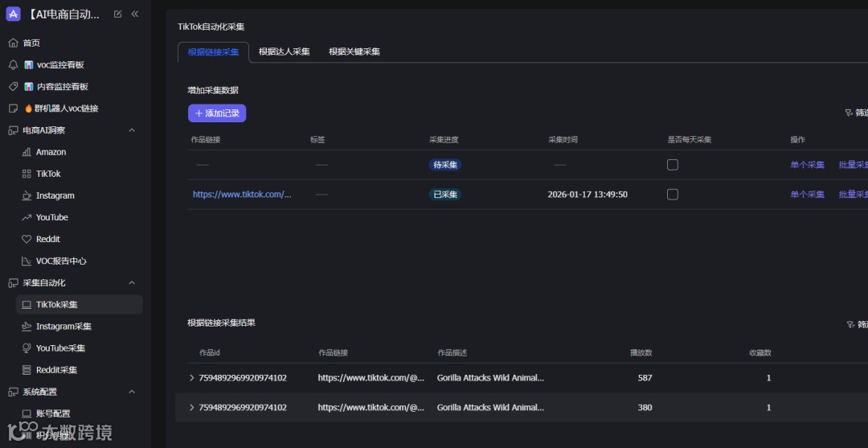This screenshot has width=868, height=448.
Task: Click the grid icon beside TikTok
Action: (x=27, y=174)
